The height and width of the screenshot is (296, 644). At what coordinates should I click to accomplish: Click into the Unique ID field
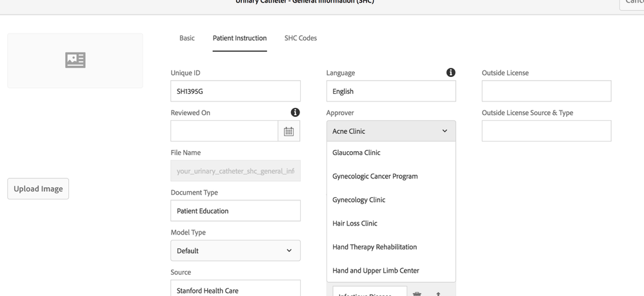pos(236,91)
